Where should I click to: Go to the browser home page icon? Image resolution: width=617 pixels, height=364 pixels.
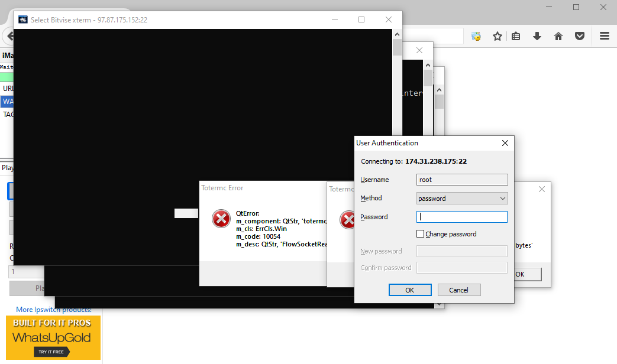[558, 37]
